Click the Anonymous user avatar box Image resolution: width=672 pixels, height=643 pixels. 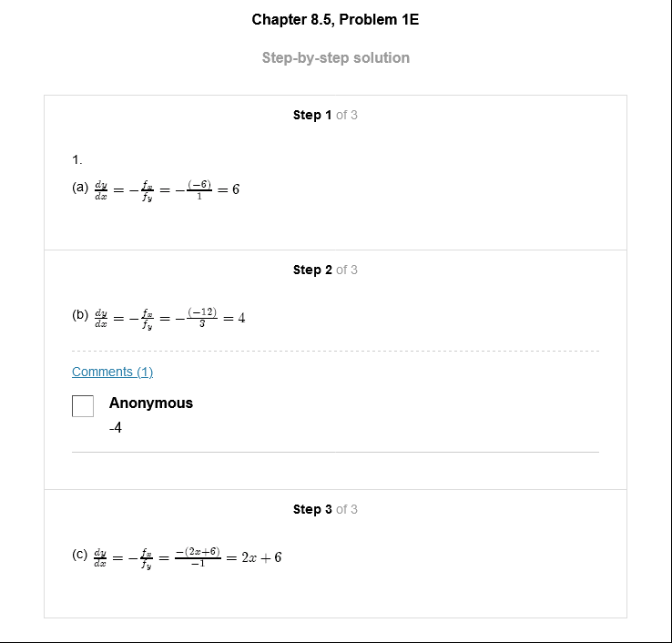(x=83, y=406)
